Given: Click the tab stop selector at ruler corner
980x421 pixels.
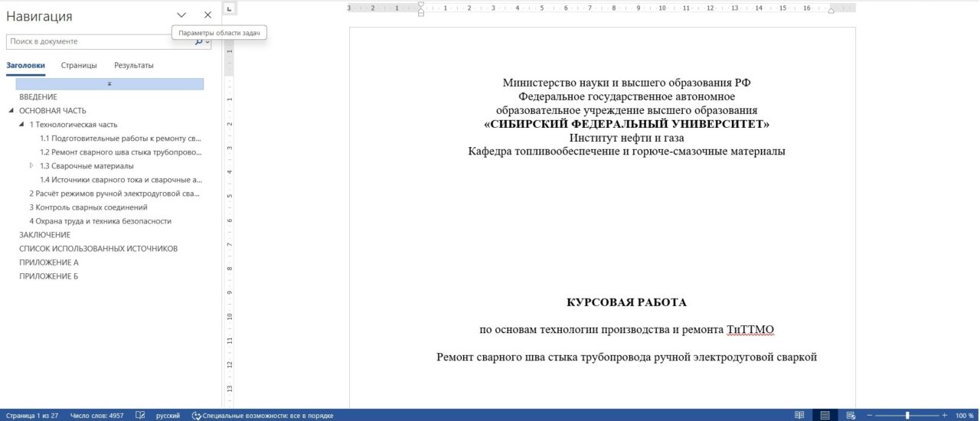Looking at the screenshot, I should 229,8.
